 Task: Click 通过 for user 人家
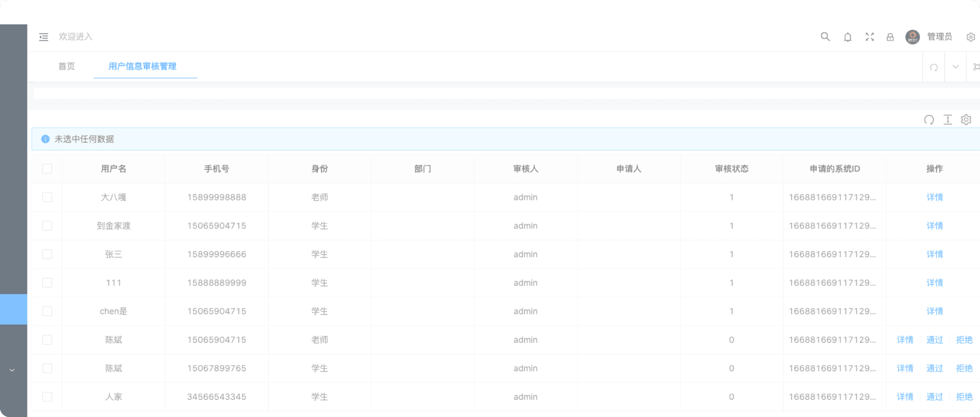[x=934, y=397]
